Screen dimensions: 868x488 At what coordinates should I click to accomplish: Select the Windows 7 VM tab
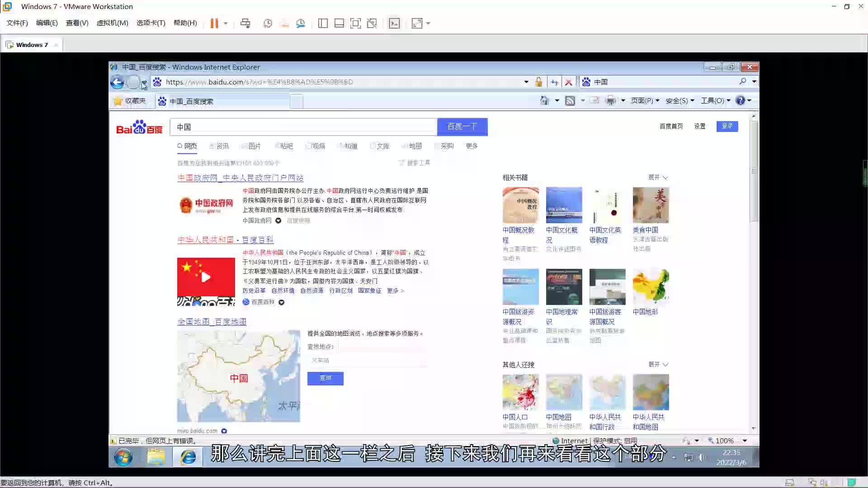coord(32,45)
